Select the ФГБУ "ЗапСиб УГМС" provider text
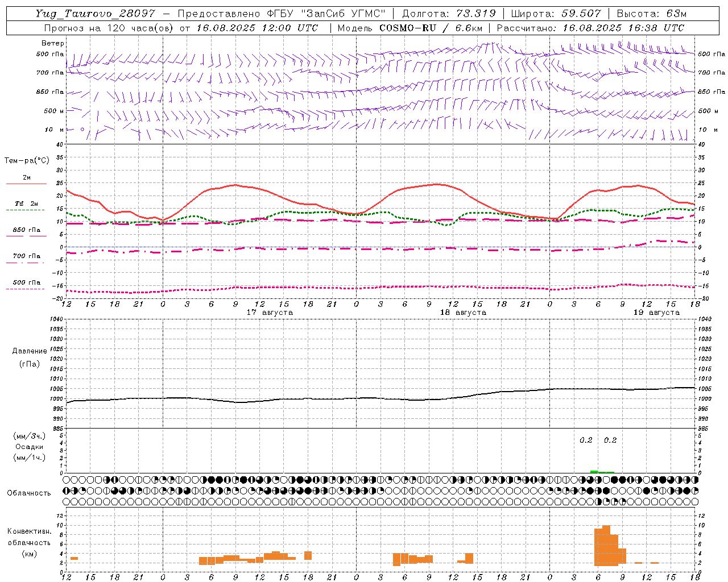This screenshot has width=728, height=582. pyautogui.click(x=326, y=14)
